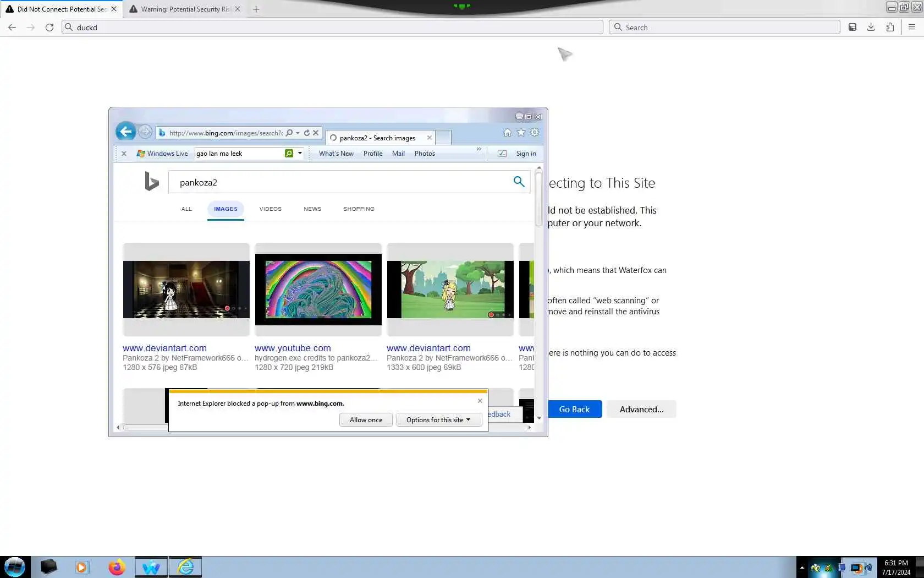Viewport: 924px width, 578px height.
Task: Open the Windows Live search dropdown arrow
Action: tap(300, 153)
